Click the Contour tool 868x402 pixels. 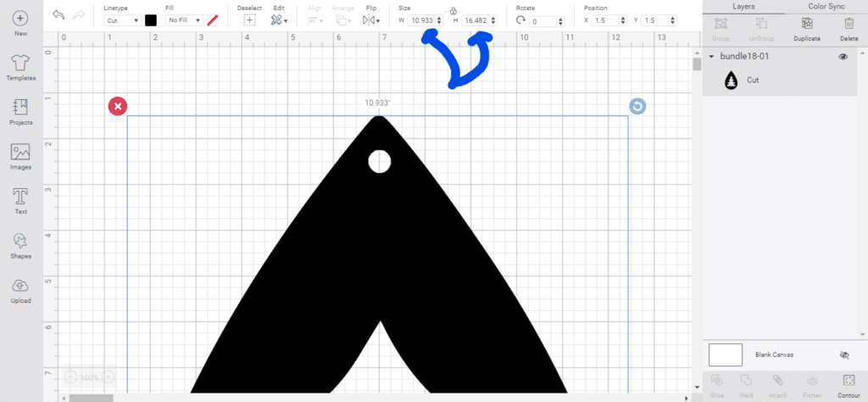point(848,381)
